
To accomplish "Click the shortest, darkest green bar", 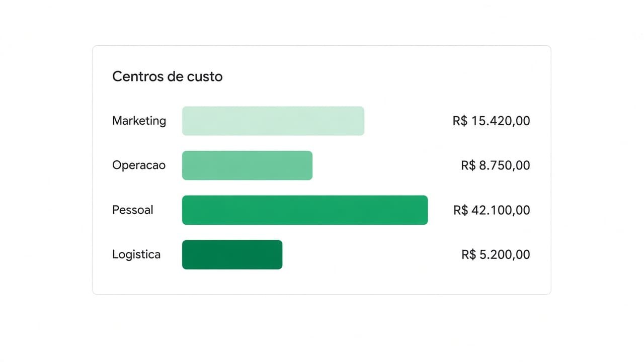I will coord(232,254).
